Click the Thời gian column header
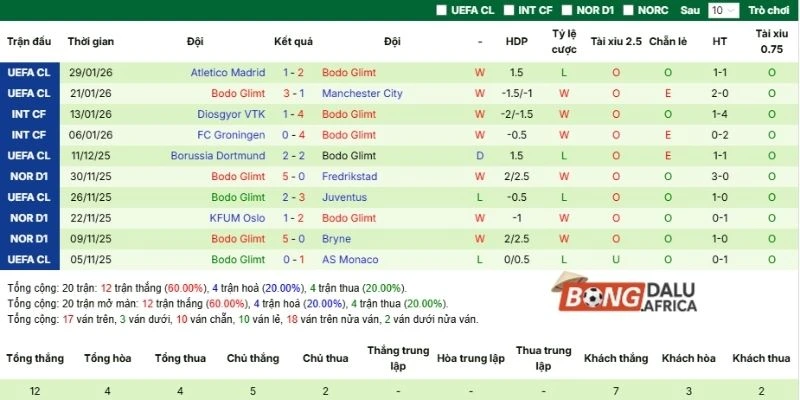Screen dimensions: 800x400 (x=91, y=43)
